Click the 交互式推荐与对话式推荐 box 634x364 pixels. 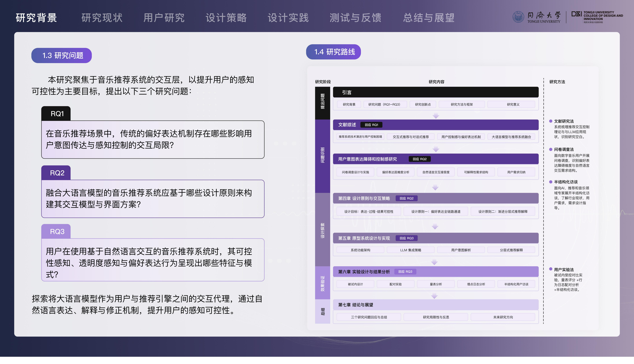[x=411, y=137]
